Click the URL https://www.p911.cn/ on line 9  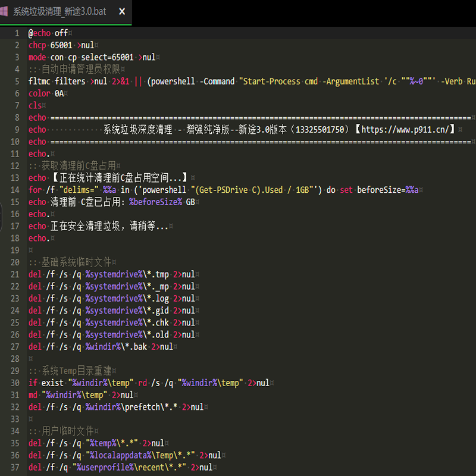tap(405, 130)
